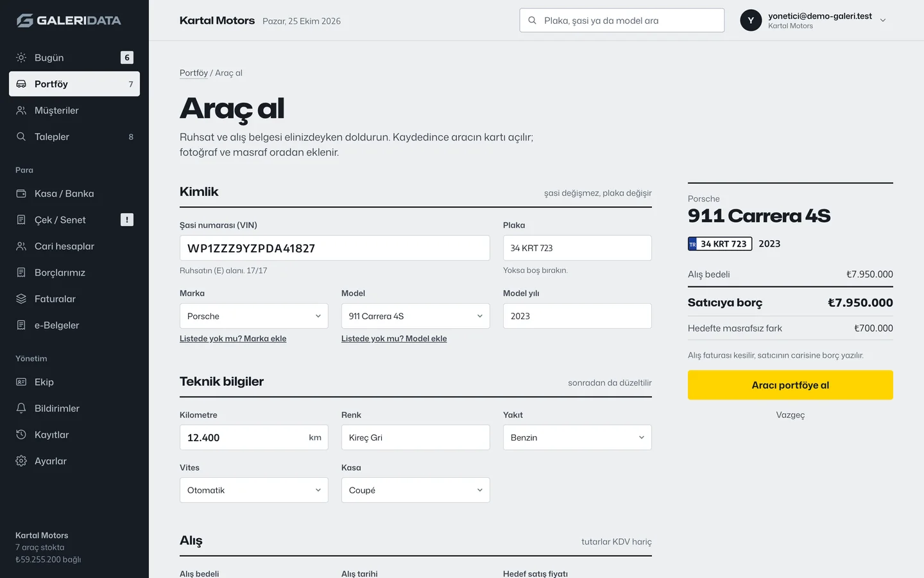Click the Model yılı field showing 2023
Screen dimensions: 924x578
click(577, 316)
